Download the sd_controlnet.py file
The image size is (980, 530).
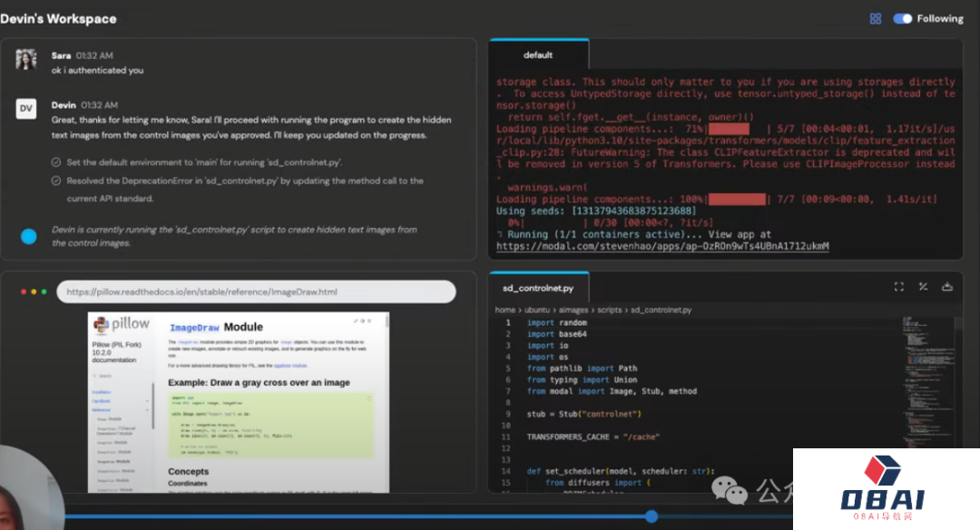pos(947,287)
